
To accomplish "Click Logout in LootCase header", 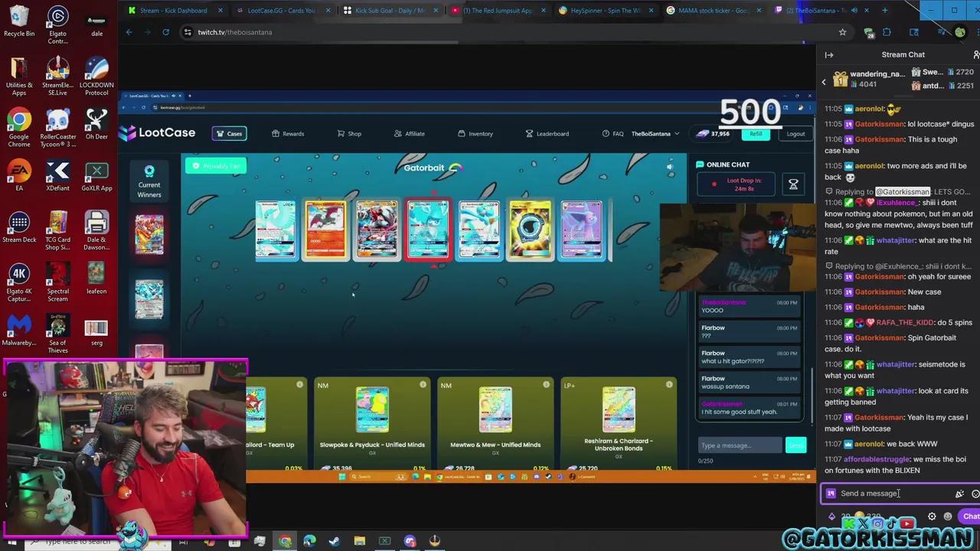I will (795, 134).
